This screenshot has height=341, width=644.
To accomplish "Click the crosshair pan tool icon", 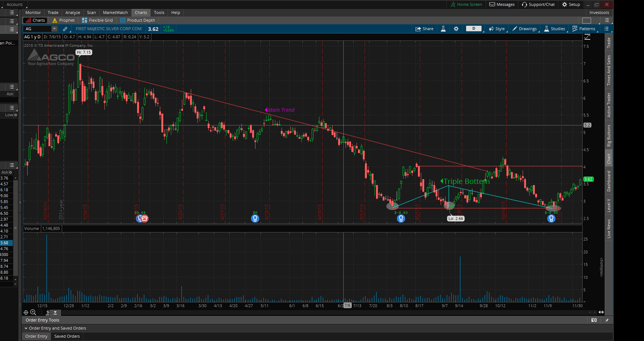I will click(26, 312).
